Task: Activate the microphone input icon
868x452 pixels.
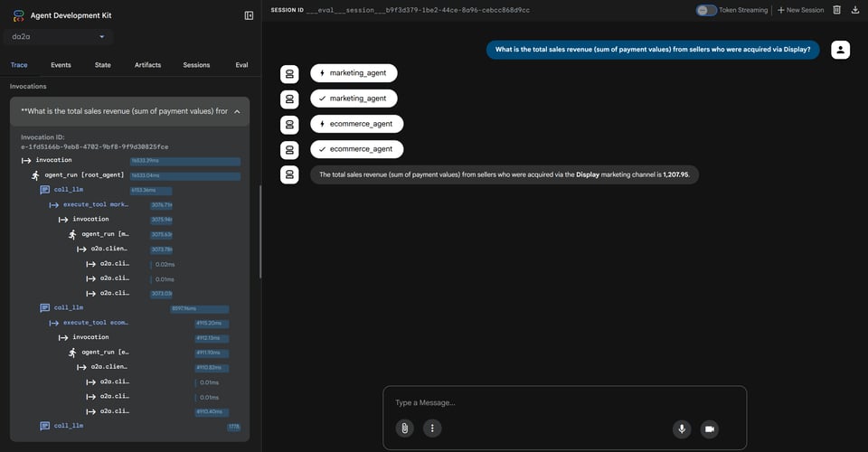Action: (682, 428)
